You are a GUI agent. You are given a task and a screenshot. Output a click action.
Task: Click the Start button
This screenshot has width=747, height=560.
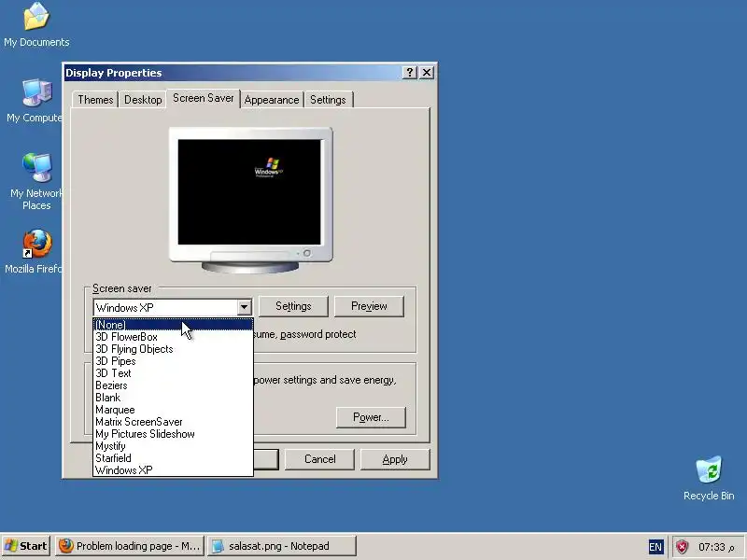[26, 546]
